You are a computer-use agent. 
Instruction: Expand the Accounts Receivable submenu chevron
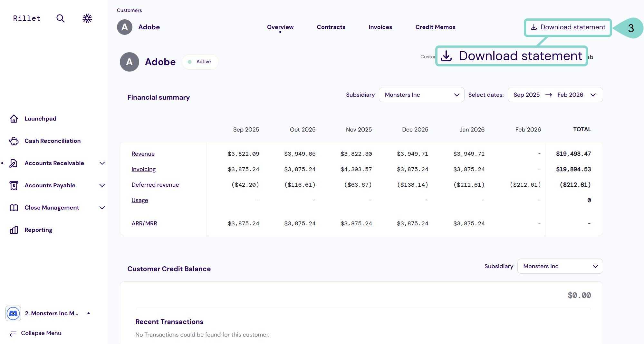(102, 163)
